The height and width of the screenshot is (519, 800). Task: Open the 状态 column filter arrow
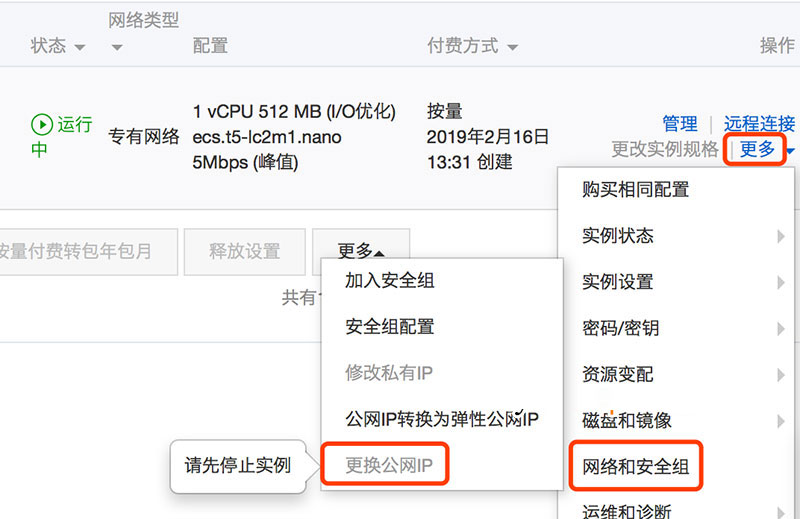coord(79,47)
